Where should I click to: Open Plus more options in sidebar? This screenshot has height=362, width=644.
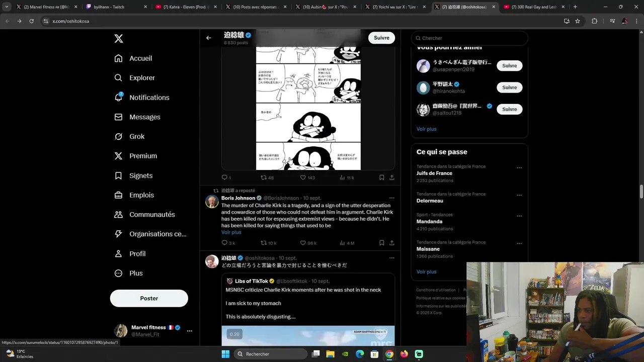point(129,274)
